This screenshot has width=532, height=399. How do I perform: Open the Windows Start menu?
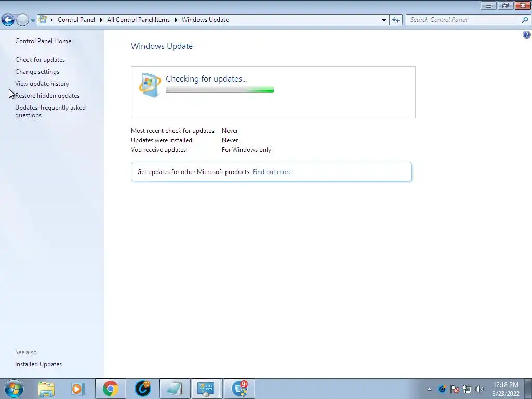(14, 389)
